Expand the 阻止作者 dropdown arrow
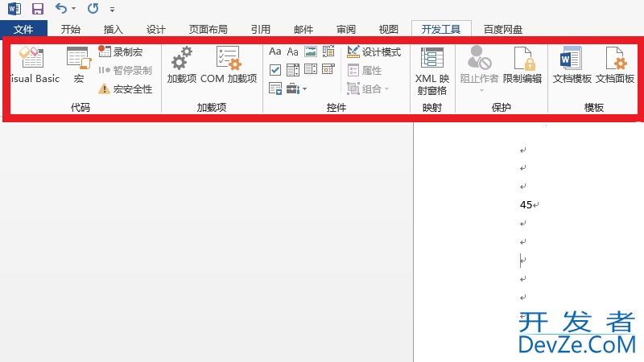 coord(481,90)
